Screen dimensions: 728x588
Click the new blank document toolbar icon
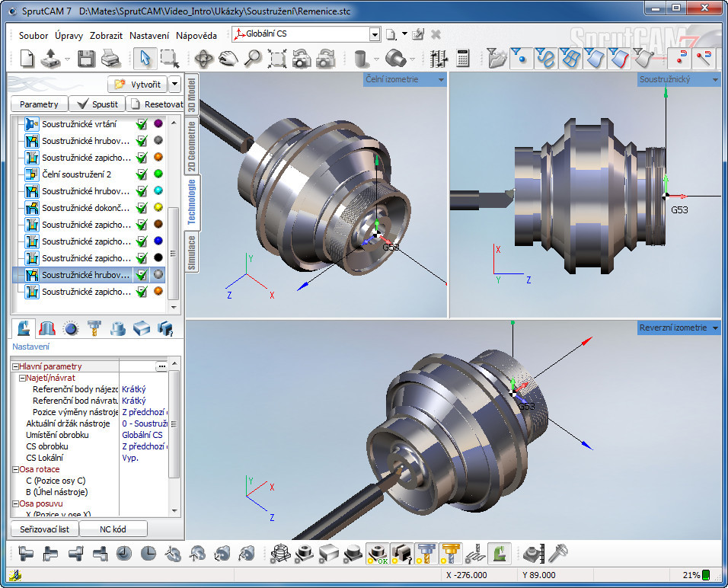(27, 59)
